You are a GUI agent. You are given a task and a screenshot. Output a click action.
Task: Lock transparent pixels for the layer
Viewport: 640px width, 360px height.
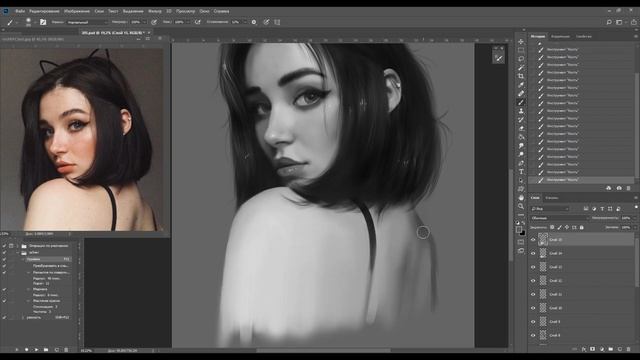[x=552, y=227]
